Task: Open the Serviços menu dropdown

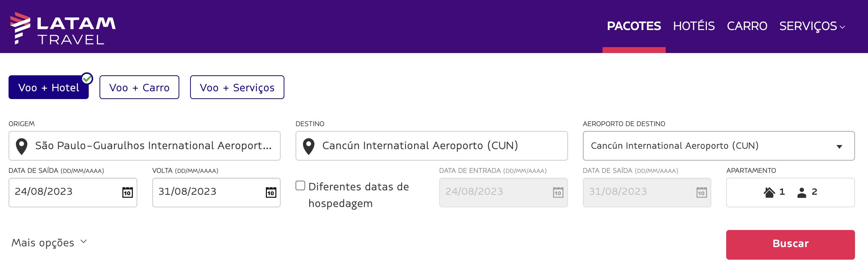Action: click(x=812, y=26)
